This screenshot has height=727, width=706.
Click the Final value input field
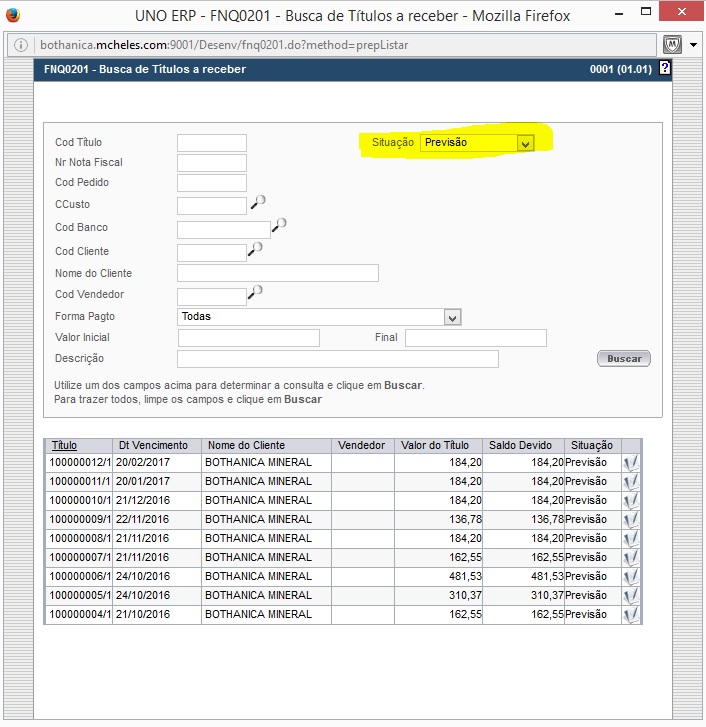(475, 338)
